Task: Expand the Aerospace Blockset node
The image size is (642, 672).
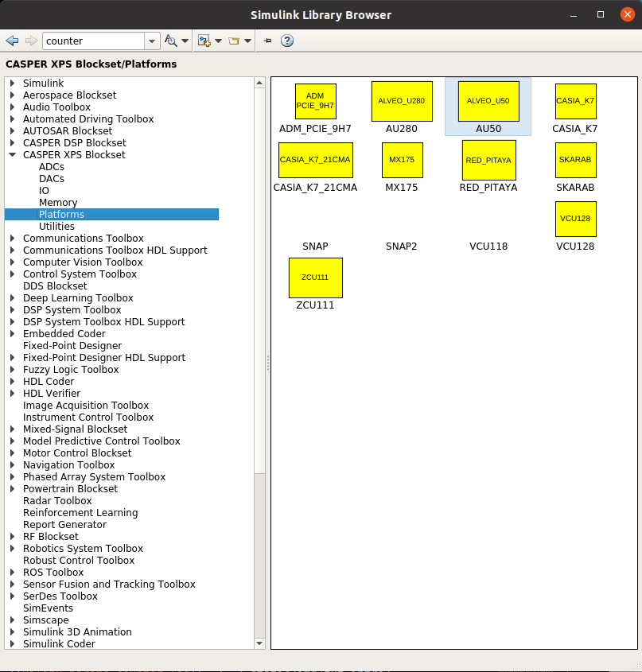Action: pyautogui.click(x=13, y=95)
